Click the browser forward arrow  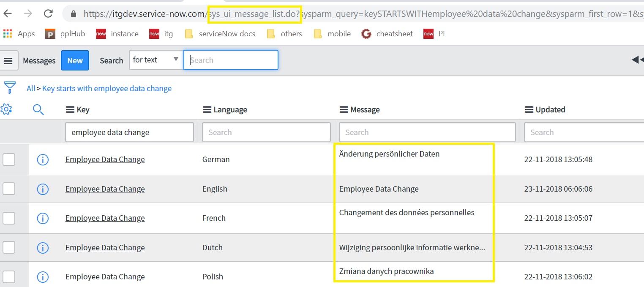tap(28, 14)
